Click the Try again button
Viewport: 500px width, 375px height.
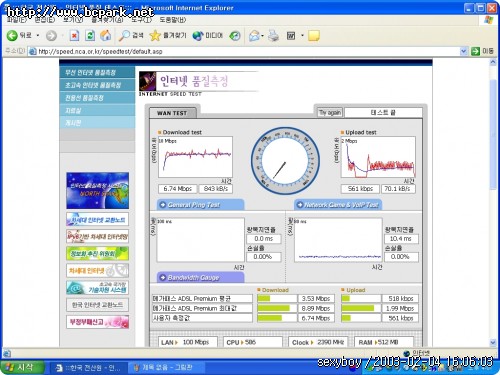click(x=330, y=112)
